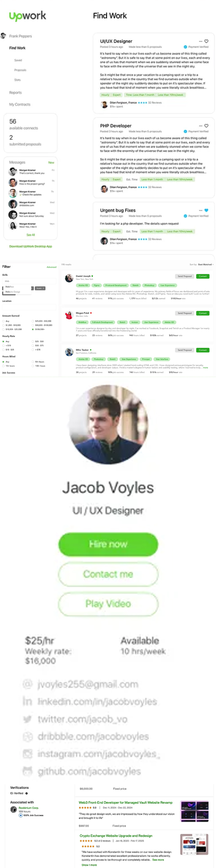Open Saved under Find Work
This screenshot has width=216, height=868.
18,60
